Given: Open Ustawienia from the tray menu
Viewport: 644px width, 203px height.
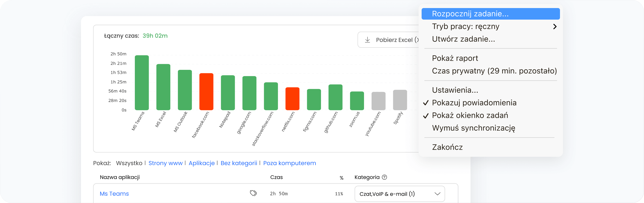Looking at the screenshot, I should click(455, 90).
